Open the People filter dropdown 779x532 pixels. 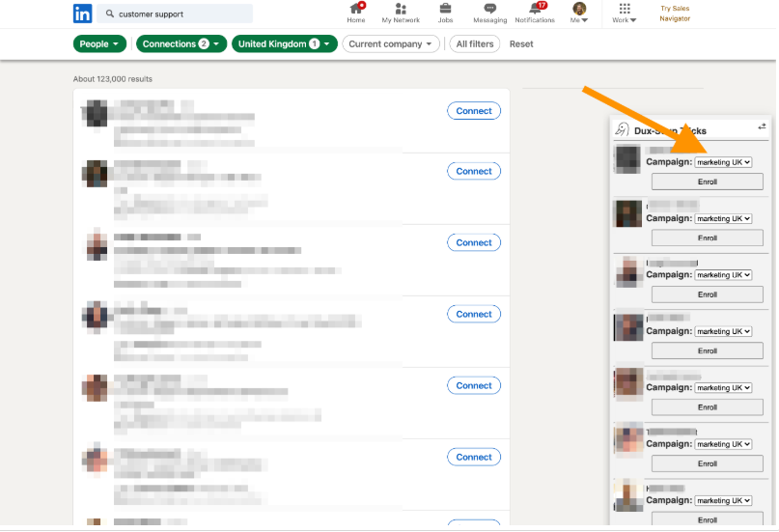(x=99, y=43)
